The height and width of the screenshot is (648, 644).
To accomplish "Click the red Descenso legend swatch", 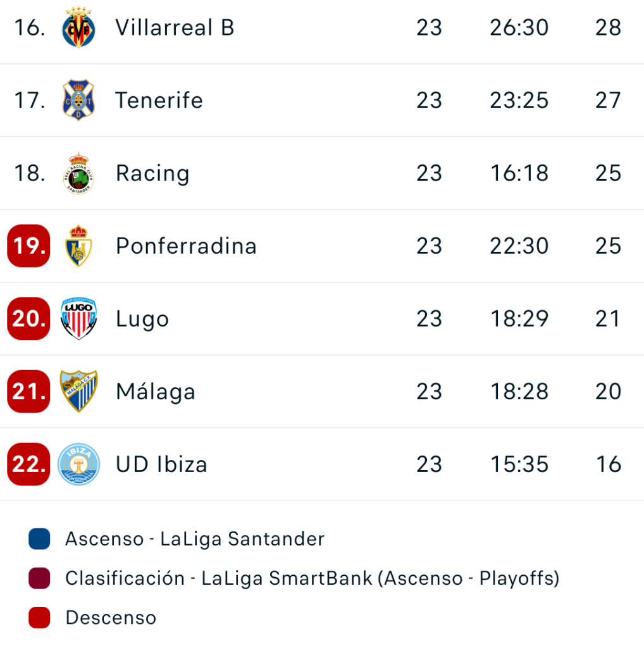I will [x=39, y=618].
